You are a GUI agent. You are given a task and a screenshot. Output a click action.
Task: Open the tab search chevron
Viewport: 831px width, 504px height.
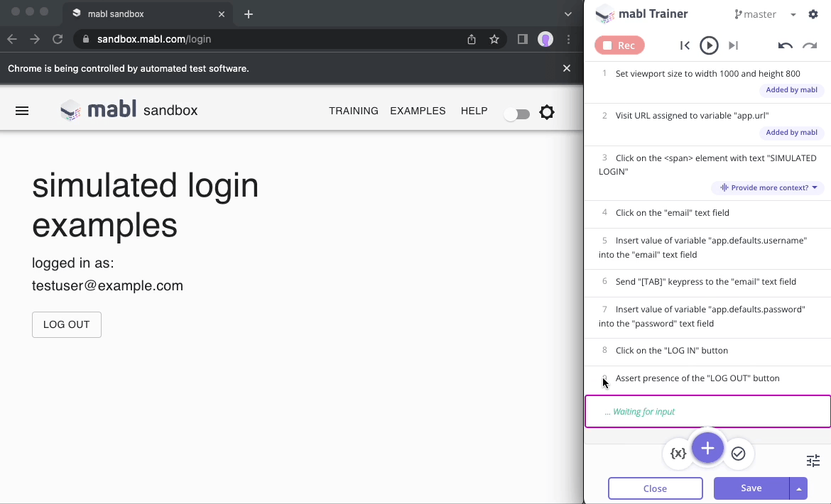coord(568,14)
